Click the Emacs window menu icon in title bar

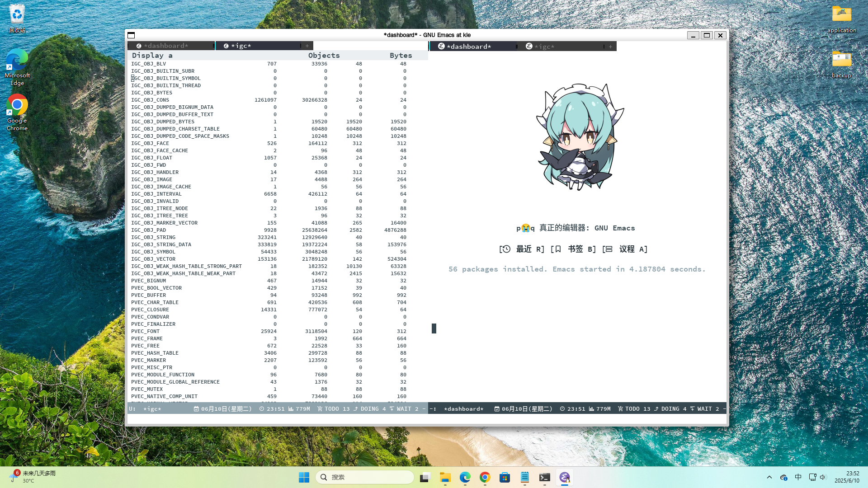pos(131,35)
